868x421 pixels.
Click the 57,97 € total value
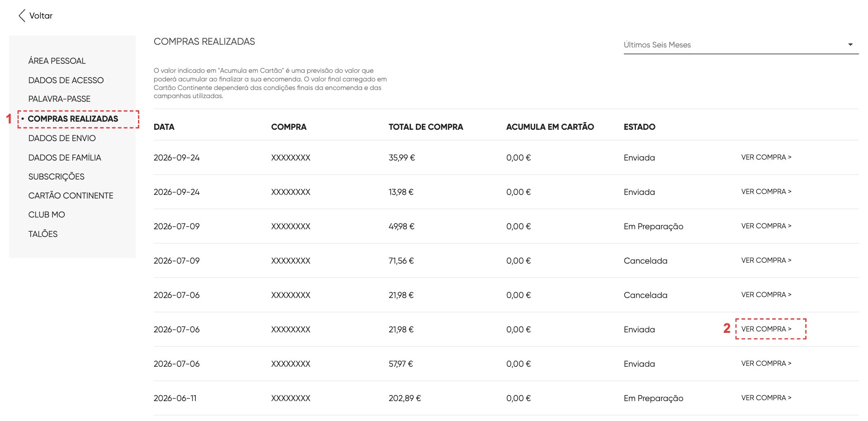click(401, 364)
